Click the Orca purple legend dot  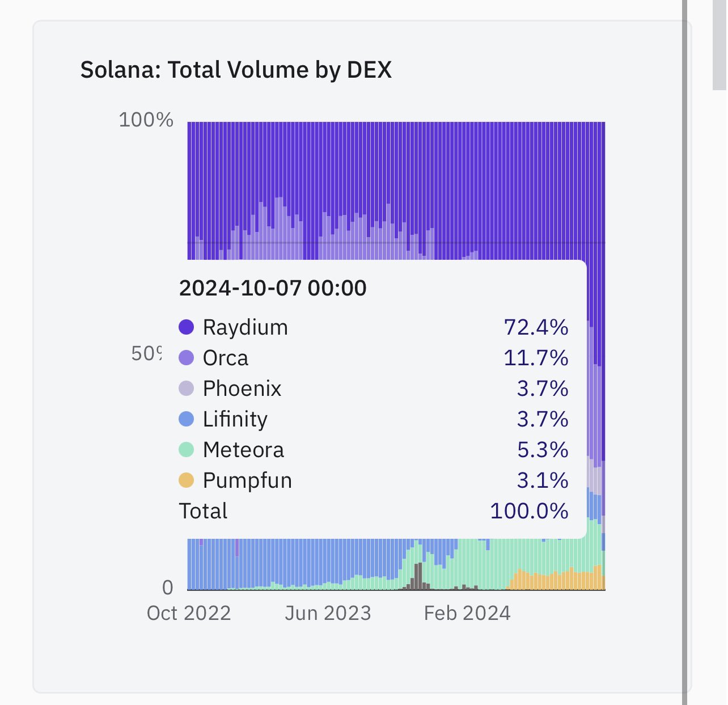[186, 358]
